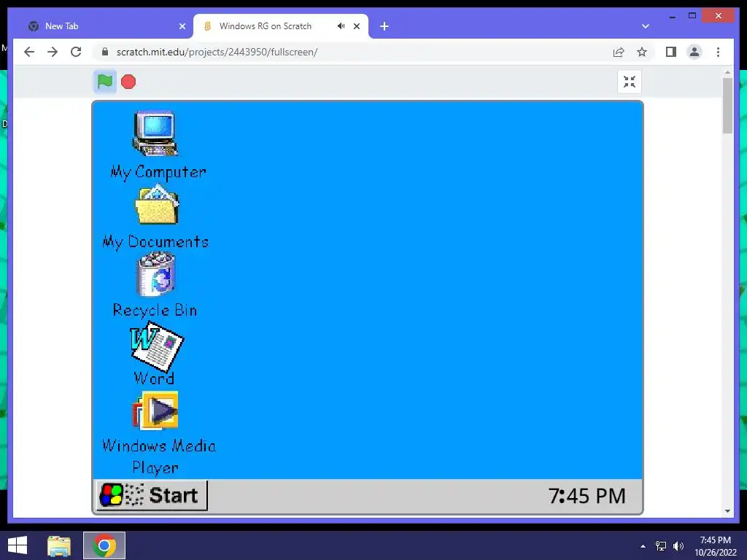Click the My Computer label text
This screenshot has height=560, width=747.
158,172
